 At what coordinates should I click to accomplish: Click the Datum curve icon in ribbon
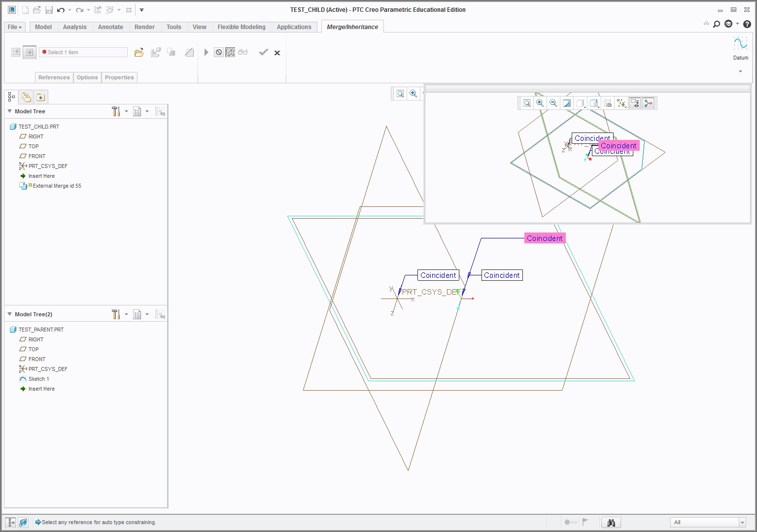pyautogui.click(x=740, y=44)
